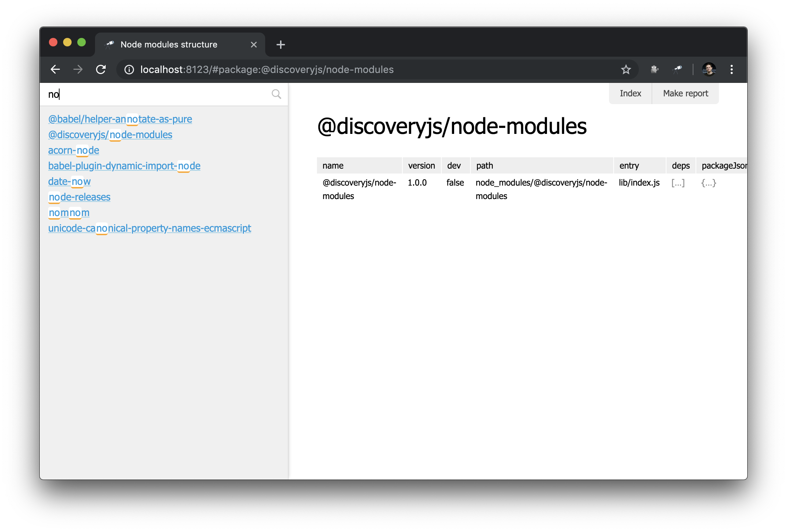Open @discoveryjs/node-modules link in sidebar
The image size is (787, 532).
110,135
